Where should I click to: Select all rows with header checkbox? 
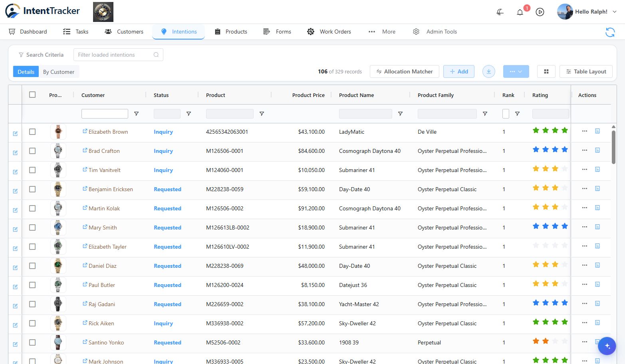tap(32, 95)
